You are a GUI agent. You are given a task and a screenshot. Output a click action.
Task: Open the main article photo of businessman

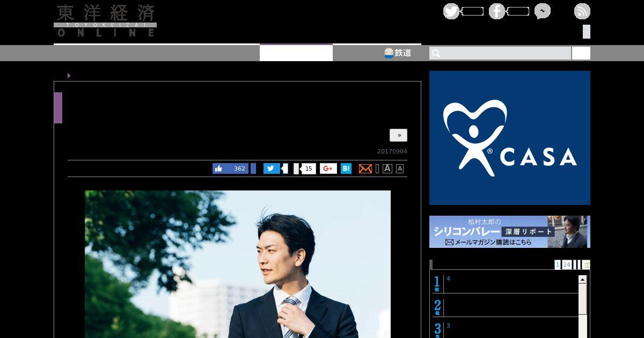(x=238, y=264)
